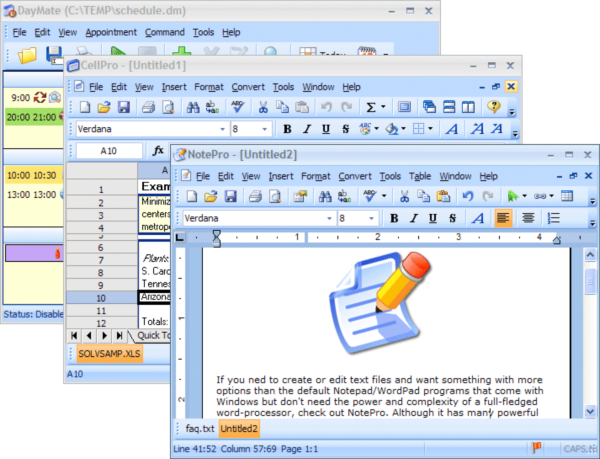This screenshot has height=459, width=600.
Task: Click the Replace icon in NotePro toolbar
Action: (x=344, y=197)
